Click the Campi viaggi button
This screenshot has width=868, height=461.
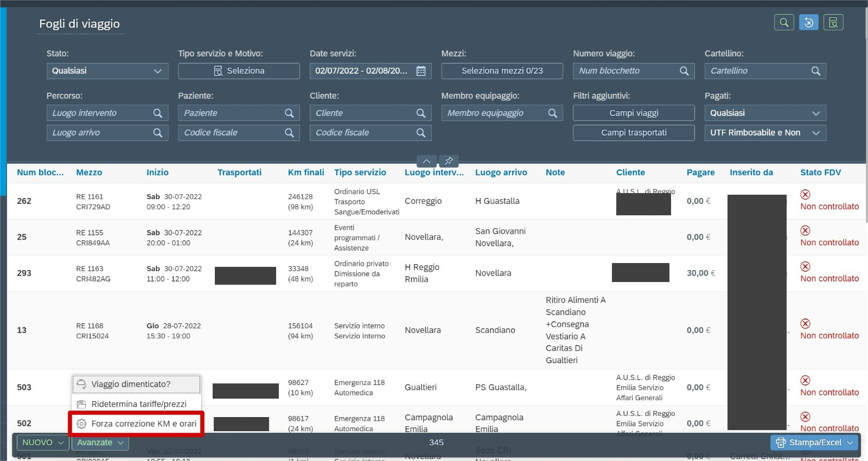click(x=633, y=113)
